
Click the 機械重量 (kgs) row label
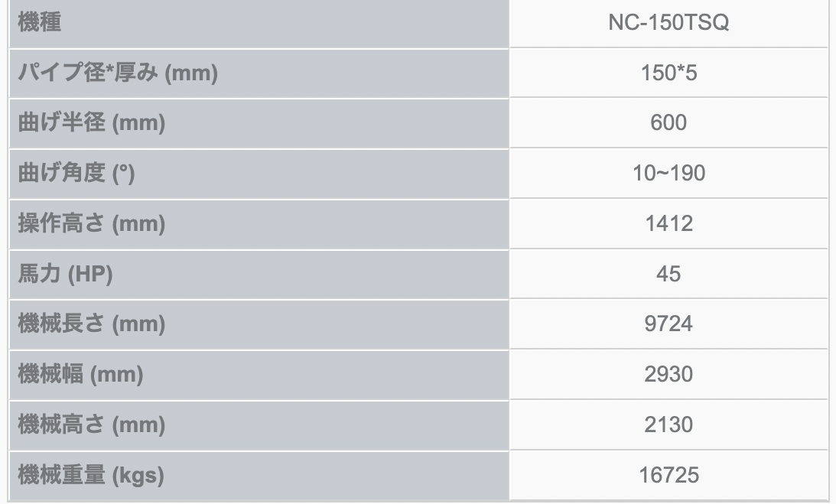click(x=91, y=475)
